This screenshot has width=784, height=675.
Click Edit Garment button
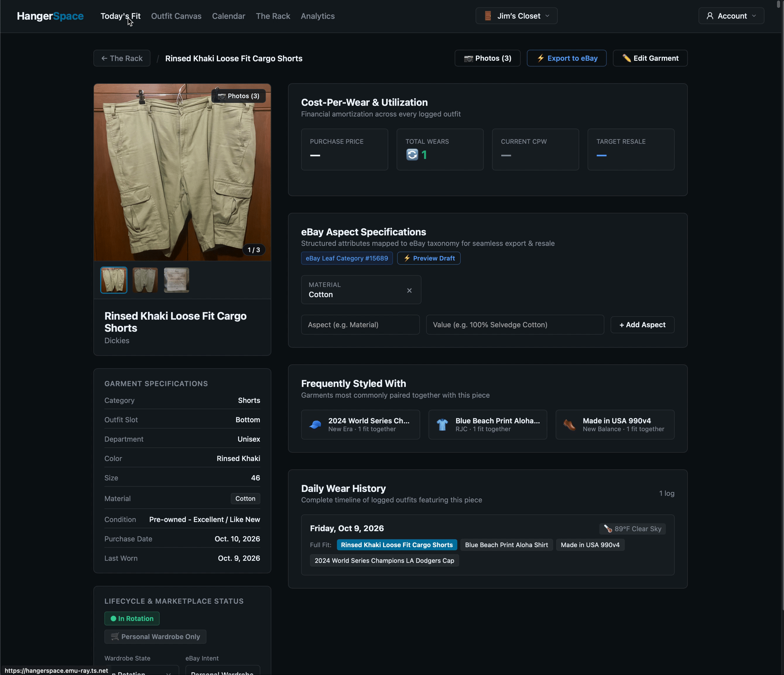650,58
